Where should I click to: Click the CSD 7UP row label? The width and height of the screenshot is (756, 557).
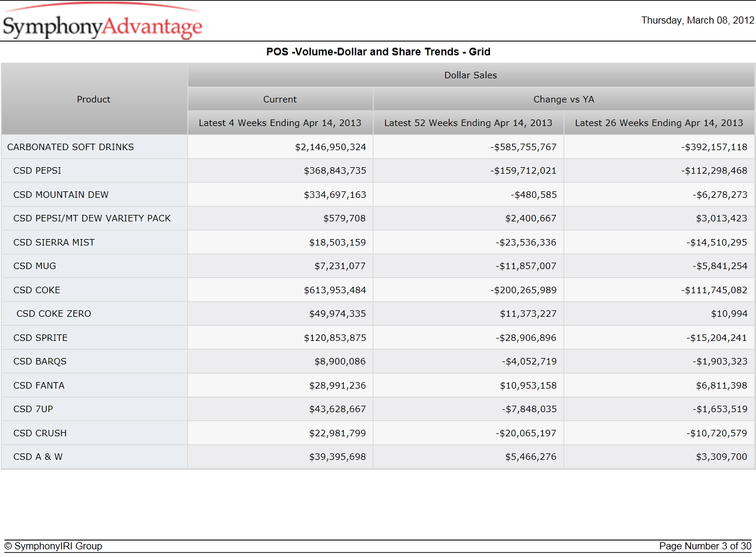[x=34, y=409]
